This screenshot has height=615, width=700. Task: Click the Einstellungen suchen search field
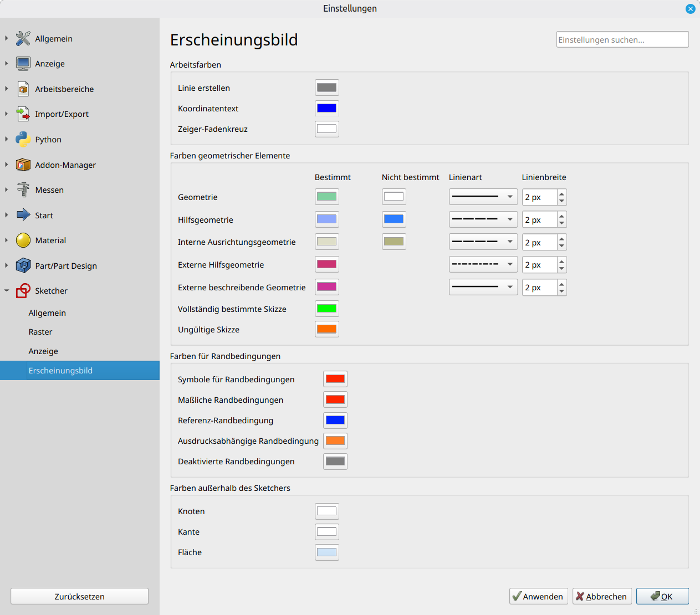pyautogui.click(x=622, y=39)
